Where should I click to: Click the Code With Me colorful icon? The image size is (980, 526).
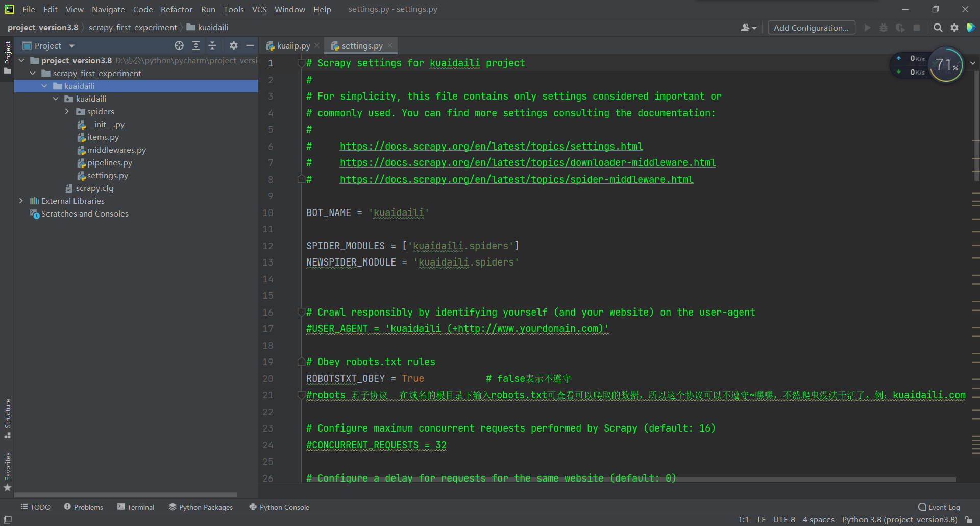(x=971, y=28)
